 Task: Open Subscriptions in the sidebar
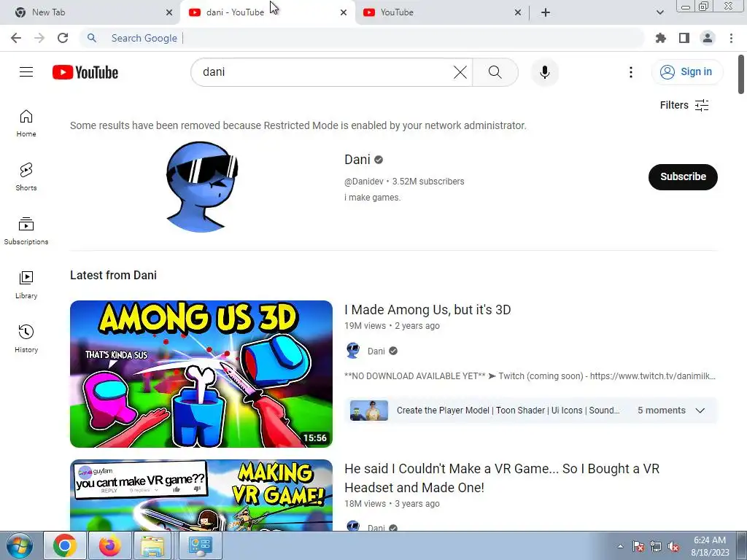[x=26, y=231]
